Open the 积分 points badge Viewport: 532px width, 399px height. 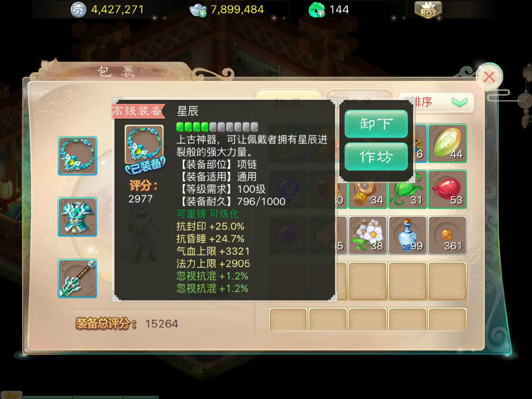(427, 10)
